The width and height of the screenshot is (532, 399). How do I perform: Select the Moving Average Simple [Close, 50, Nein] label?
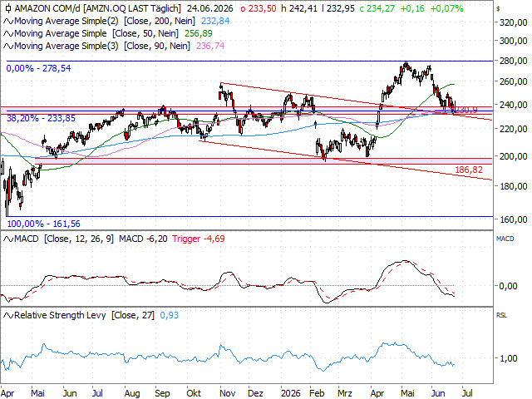coord(96,33)
